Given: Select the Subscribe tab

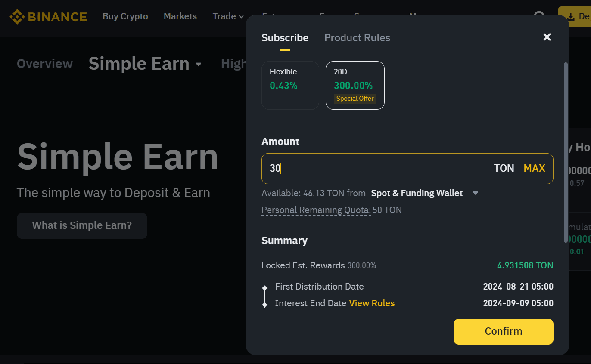Looking at the screenshot, I should coord(285,38).
